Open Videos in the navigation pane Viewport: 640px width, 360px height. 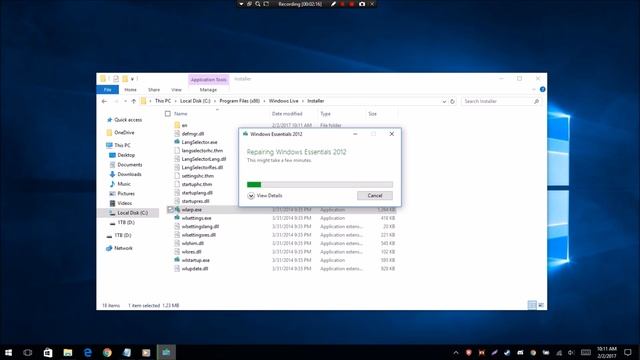[124, 203]
